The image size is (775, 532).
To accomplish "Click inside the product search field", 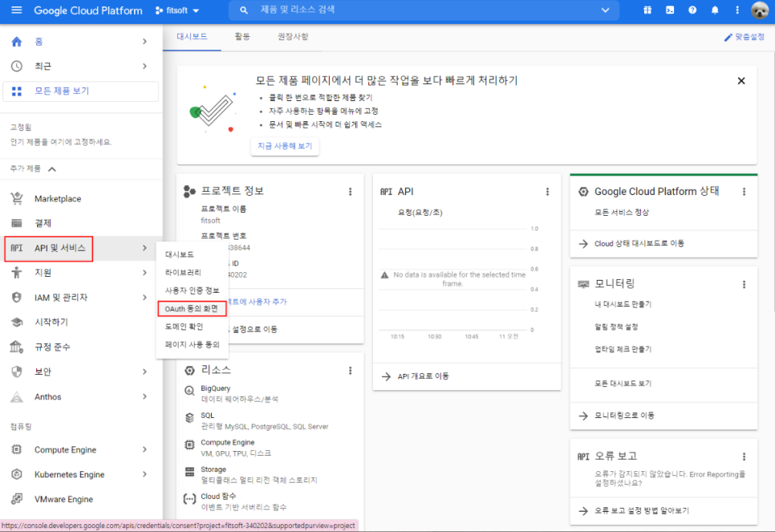I will 425,10.
